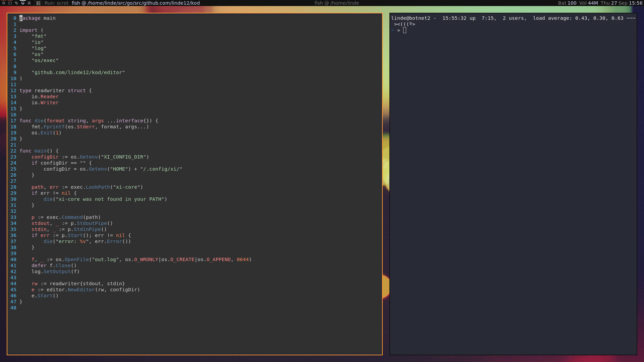Click 'type readwriter struct' line
The width and height of the screenshot is (644, 362).
(55, 91)
